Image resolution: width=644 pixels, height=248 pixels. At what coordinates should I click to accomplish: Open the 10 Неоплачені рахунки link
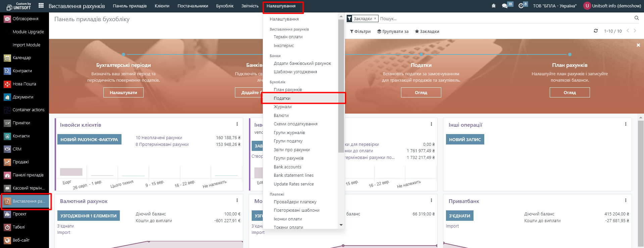click(x=159, y=138)
